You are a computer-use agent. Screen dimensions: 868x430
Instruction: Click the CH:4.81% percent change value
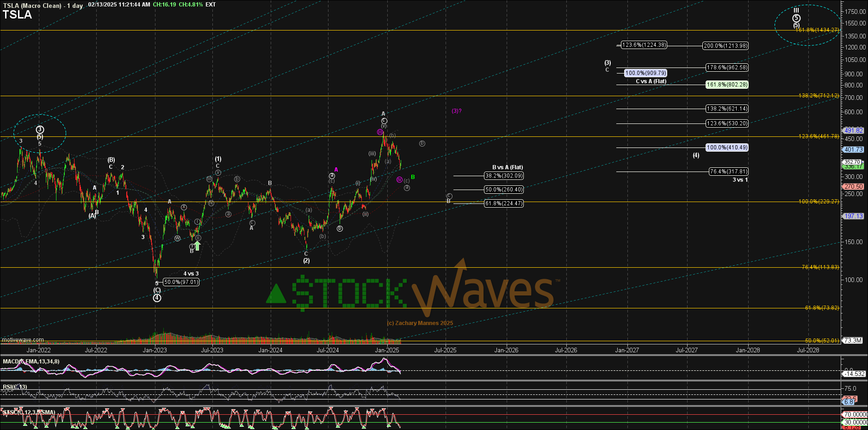190,5
